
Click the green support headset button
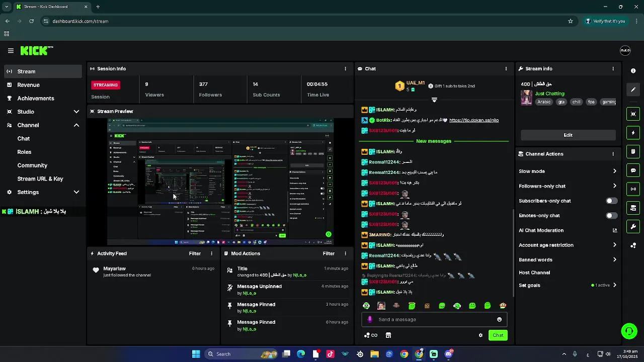click(629, 331)
